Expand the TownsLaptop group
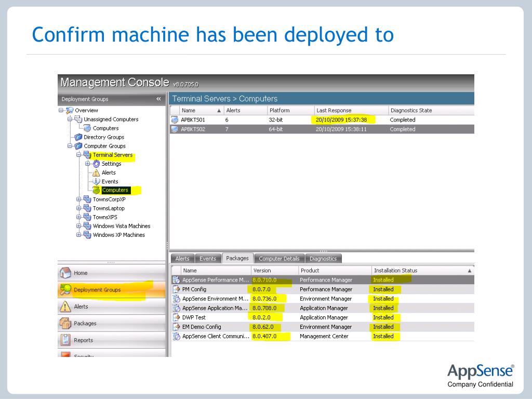The height and width of the screenshot is (399, 532). pos(79,208)
